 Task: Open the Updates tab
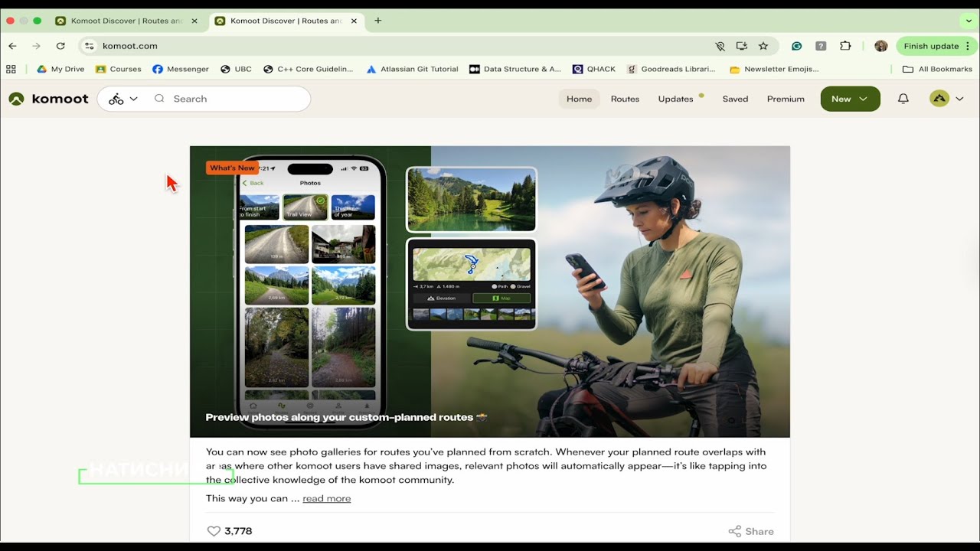click(x=676, y=99)
